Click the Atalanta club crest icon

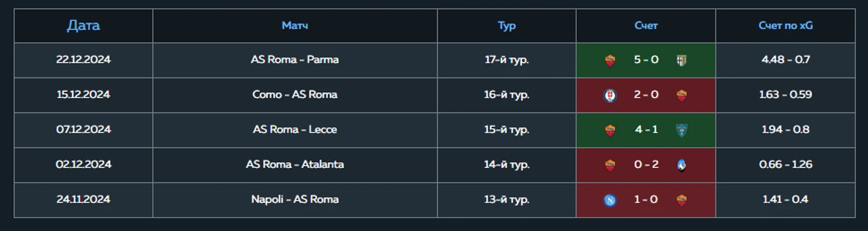pos(681,165)
